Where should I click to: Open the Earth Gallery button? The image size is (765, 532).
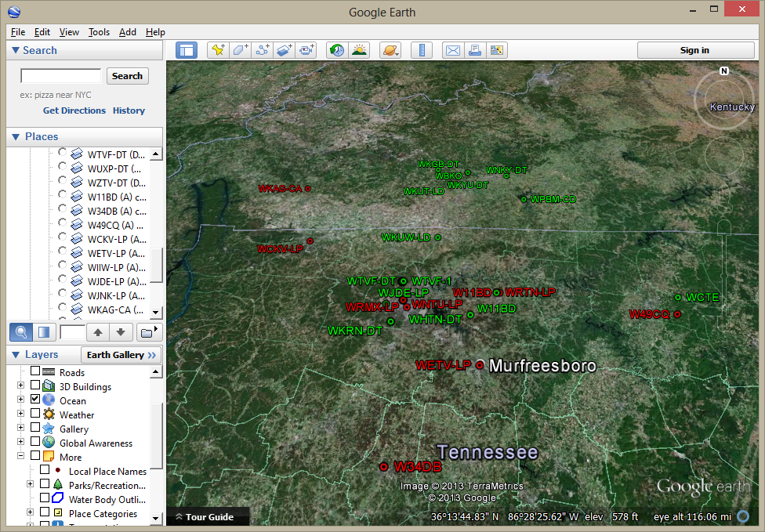[121, 355]
